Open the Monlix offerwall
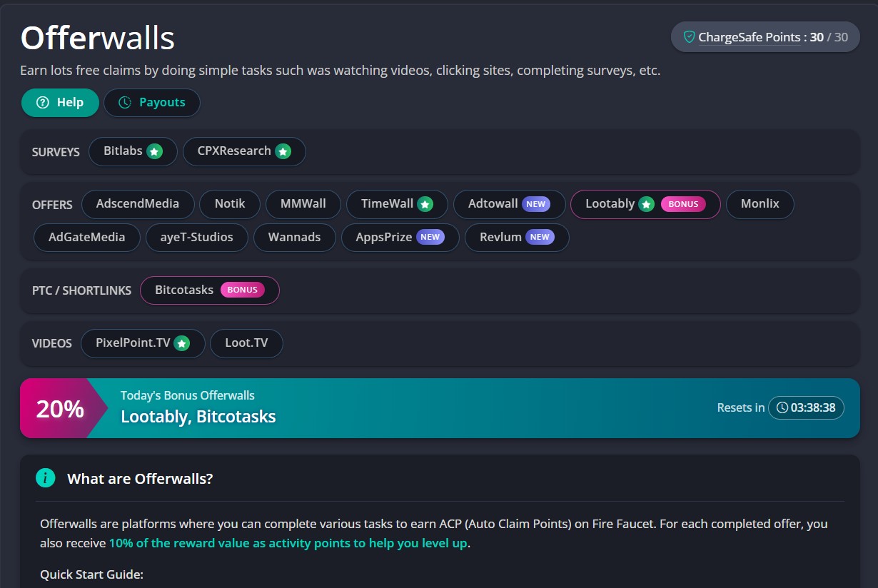 coord(760,204)
